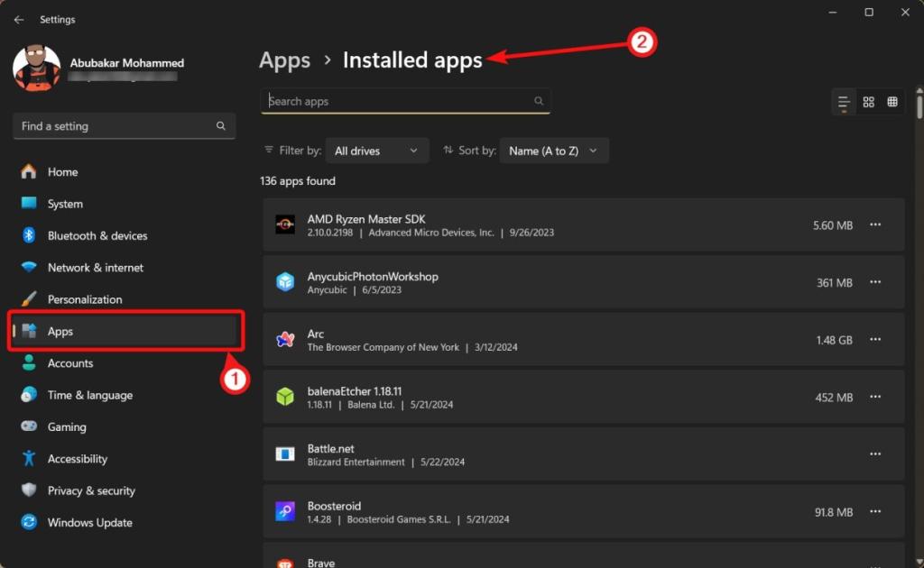Open the Name (A to Z) sort dropdown
This screenshot has height=568, width=924.
[553, 150]
